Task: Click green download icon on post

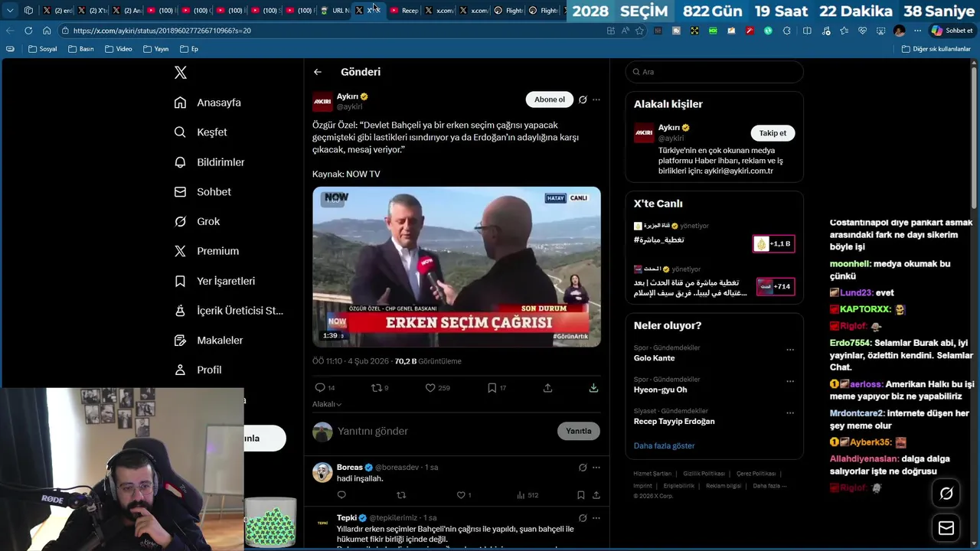Action: tap(593, 388)
